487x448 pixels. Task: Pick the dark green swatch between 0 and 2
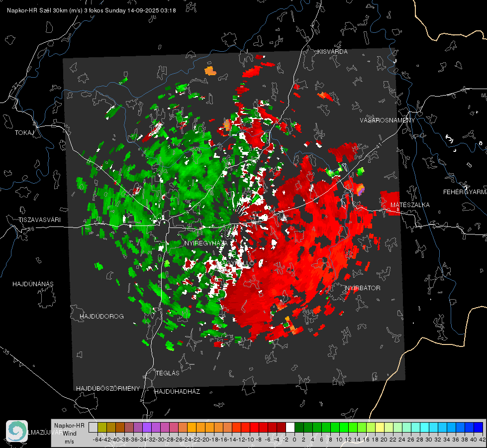click(x=299, y=427)
